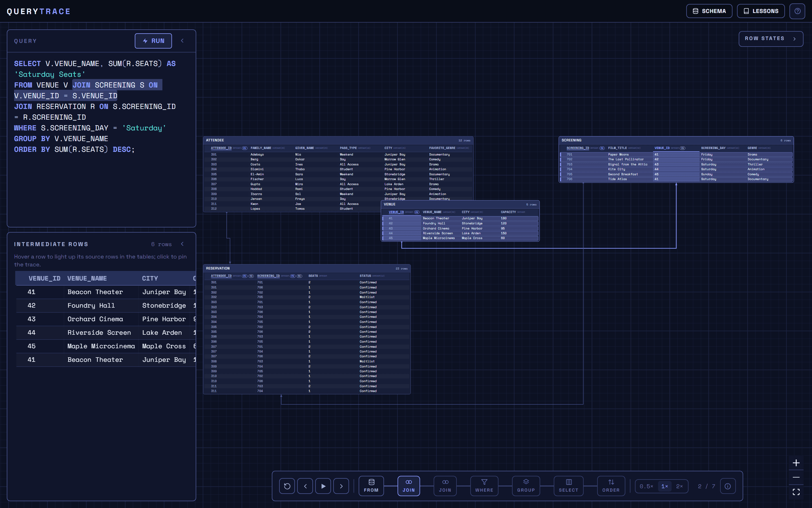Image resolution: width=812 pixels, height=508 pixels.
Task: Click the QUERYTRACE logo
Action: click(x=39, y=11)
